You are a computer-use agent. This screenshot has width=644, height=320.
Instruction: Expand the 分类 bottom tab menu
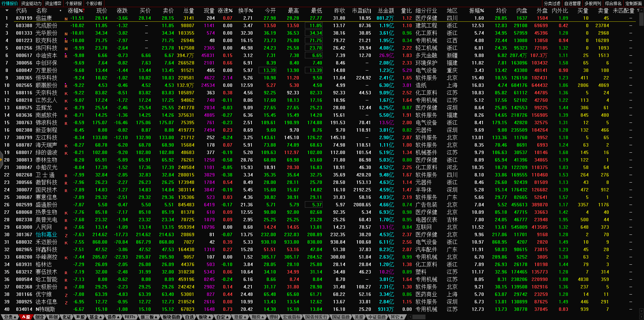pyautogui.click(x=10, y=317)
